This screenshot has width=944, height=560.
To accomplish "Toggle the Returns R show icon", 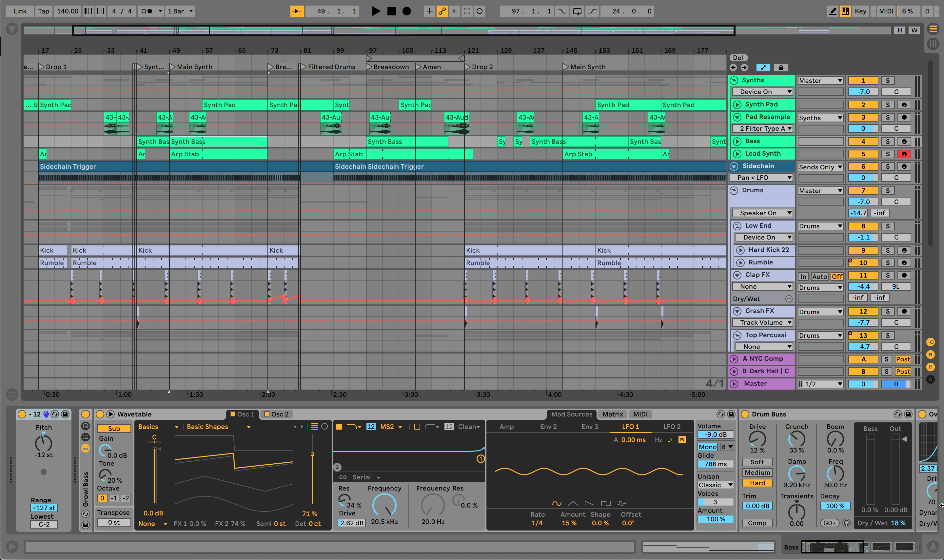I will 931,354.
